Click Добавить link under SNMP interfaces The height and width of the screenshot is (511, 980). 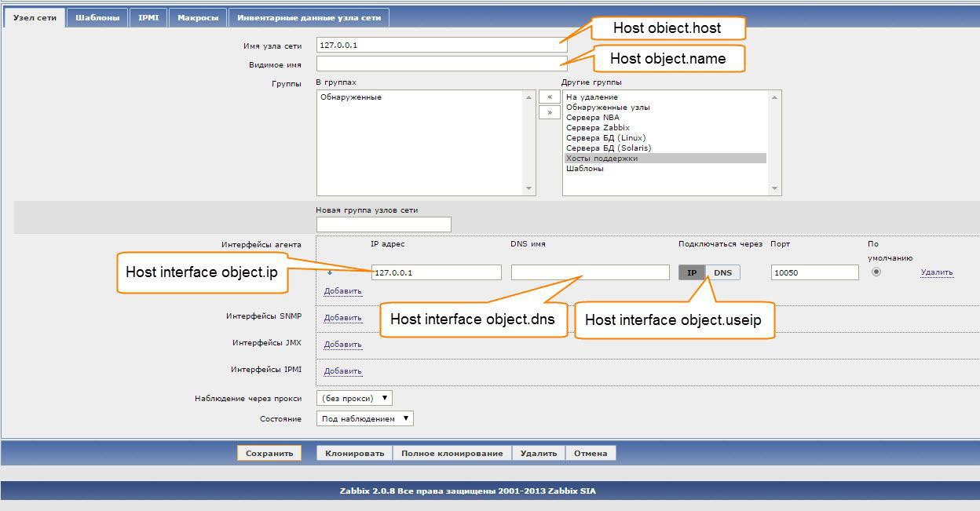[x=342, y=318]
